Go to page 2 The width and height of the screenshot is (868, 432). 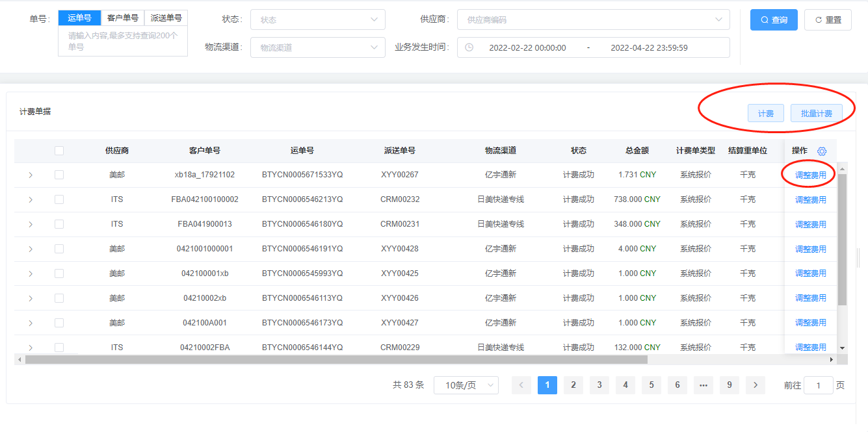click(573, 385)
